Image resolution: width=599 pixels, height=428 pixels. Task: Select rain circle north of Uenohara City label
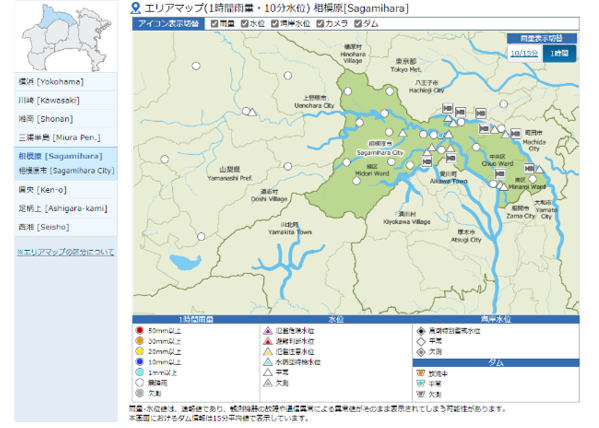(288, 76)
